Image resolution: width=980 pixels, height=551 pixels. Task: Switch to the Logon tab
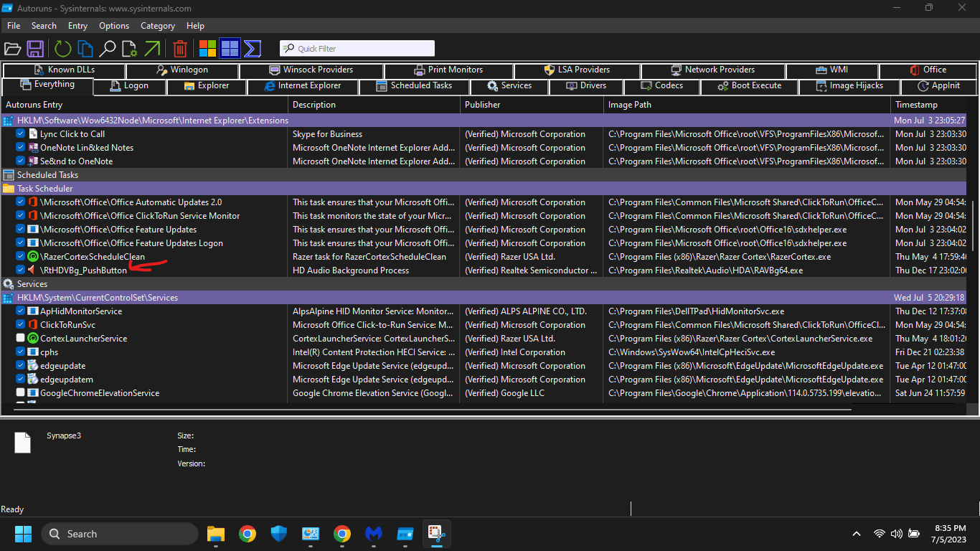(130, 86)
